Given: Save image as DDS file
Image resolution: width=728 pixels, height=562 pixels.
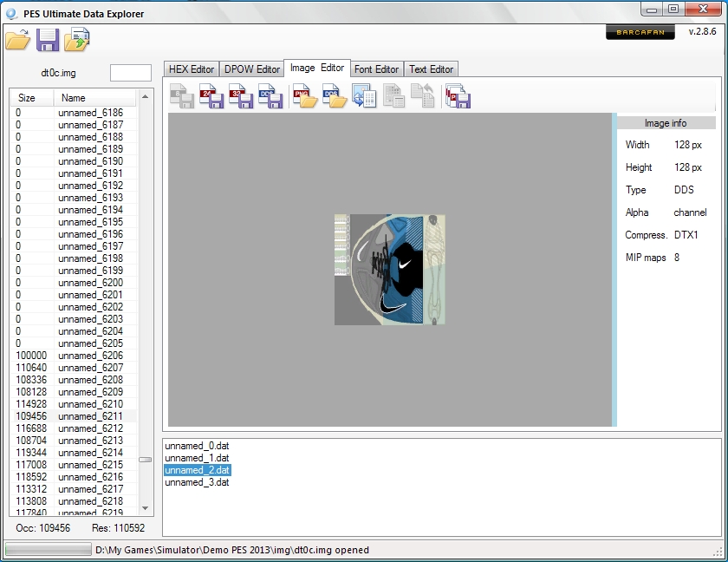Looking at the screenshot, I should tap(270, 95).
